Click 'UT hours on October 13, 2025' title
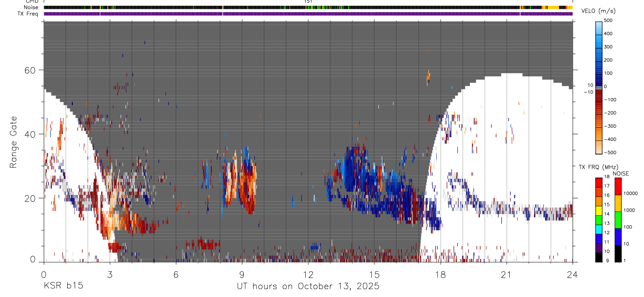Viewport: 644px width, 297px height. coord(308,286)
